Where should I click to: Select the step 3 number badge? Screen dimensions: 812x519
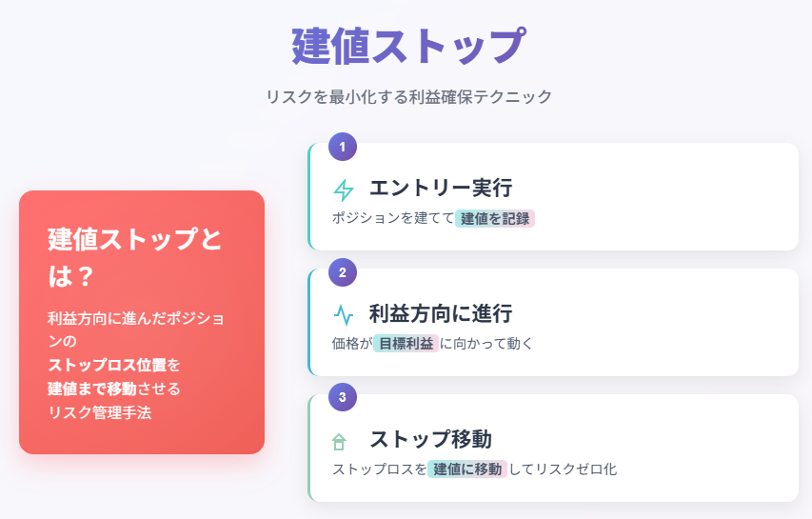tap(343, 397)
